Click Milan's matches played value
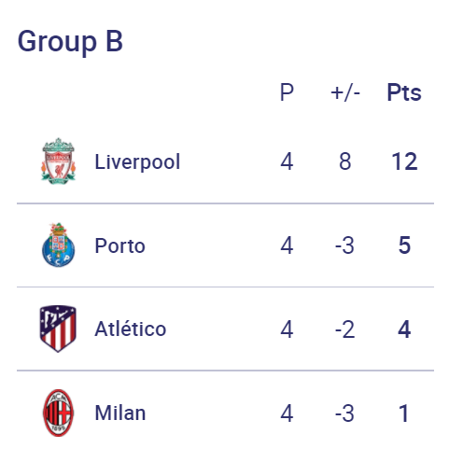Screen dimensions: 449x476 pyautogui.click(x=287, y=413)
